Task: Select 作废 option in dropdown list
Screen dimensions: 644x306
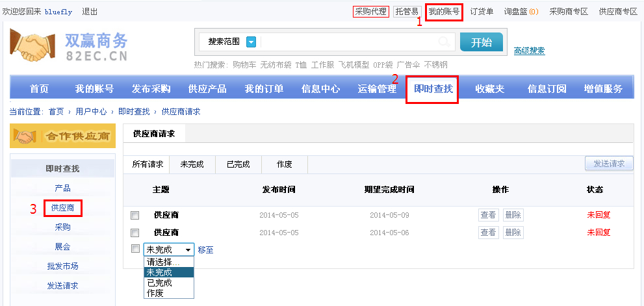Action: click(155, 293)
